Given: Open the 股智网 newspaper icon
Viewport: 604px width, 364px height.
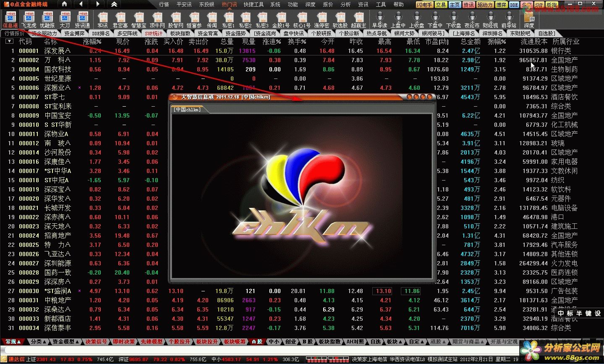Looking at the screenshot, I should click(175, 19).
